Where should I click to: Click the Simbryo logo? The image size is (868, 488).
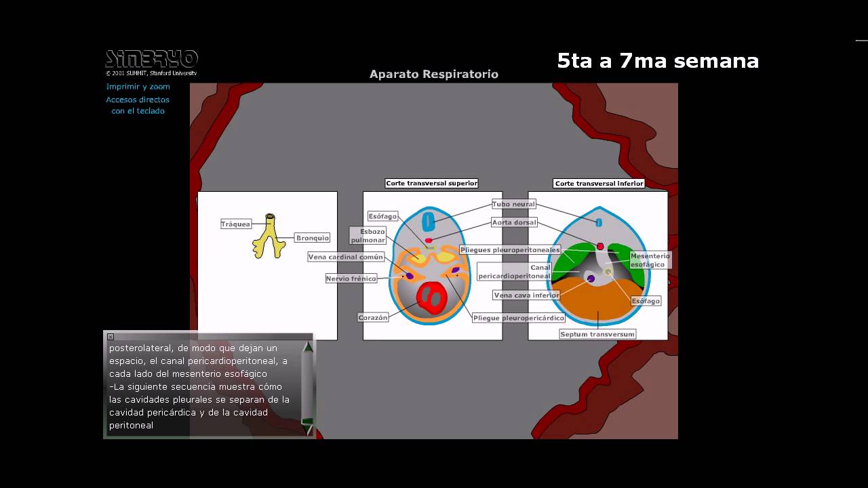[152, 59]
